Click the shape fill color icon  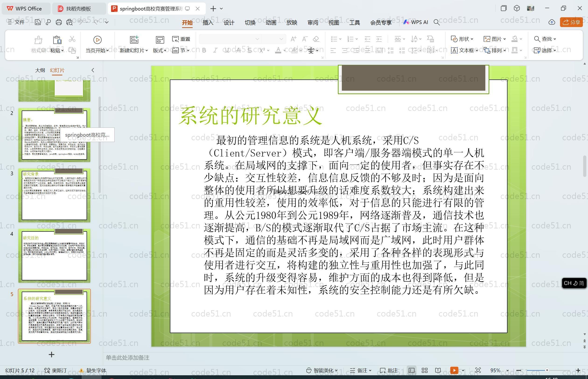[514, 39]
